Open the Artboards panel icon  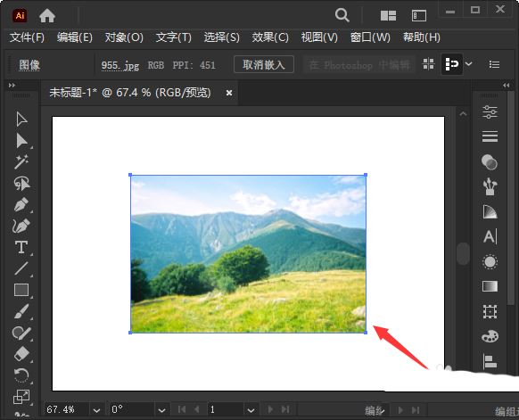490,311
